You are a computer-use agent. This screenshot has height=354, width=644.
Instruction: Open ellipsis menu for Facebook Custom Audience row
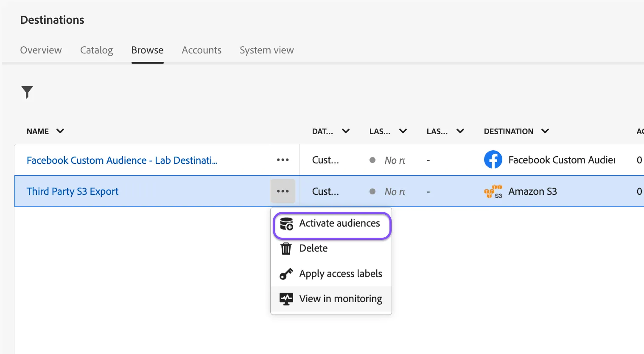283,160
